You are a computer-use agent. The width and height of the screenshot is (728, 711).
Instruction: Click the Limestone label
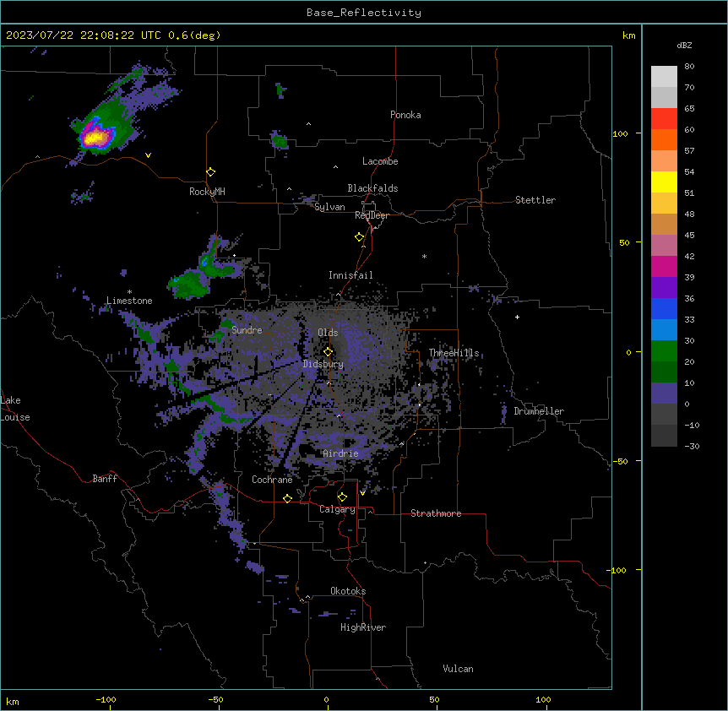(129, 301)
